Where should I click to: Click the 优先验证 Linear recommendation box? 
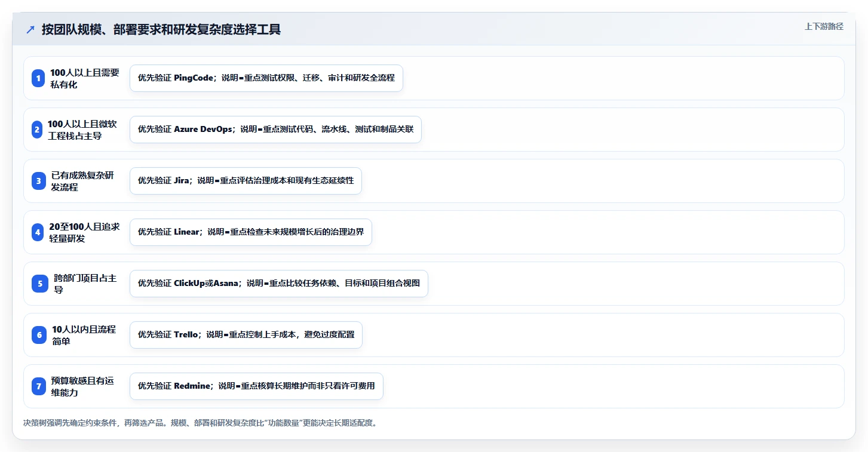[251, 232]
